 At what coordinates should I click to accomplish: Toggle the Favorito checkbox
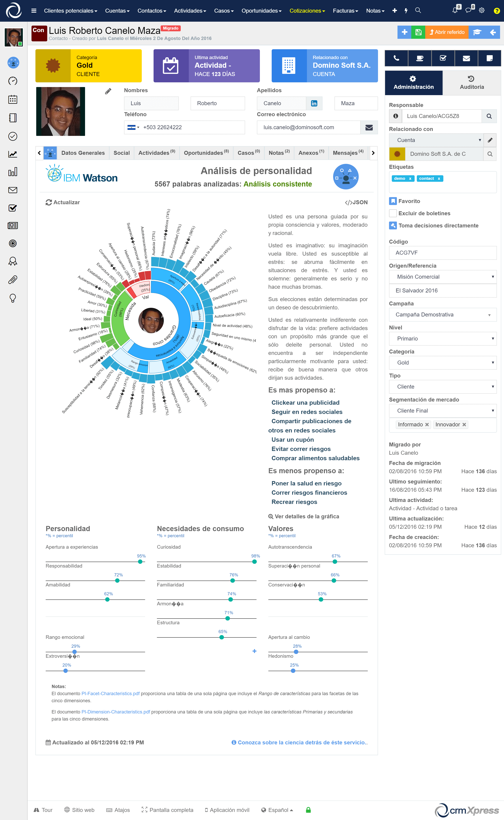click(393, 201)
